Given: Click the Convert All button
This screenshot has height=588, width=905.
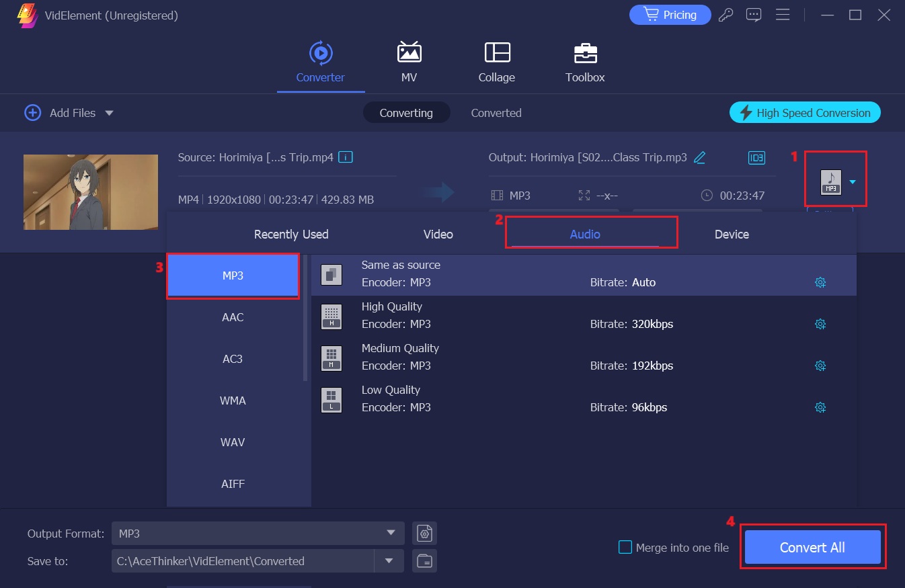Looking at the screenshot, I should (812, 547).
